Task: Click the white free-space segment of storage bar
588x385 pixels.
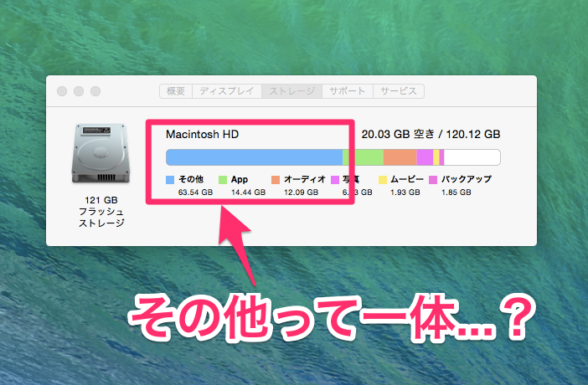Action: 472,157
